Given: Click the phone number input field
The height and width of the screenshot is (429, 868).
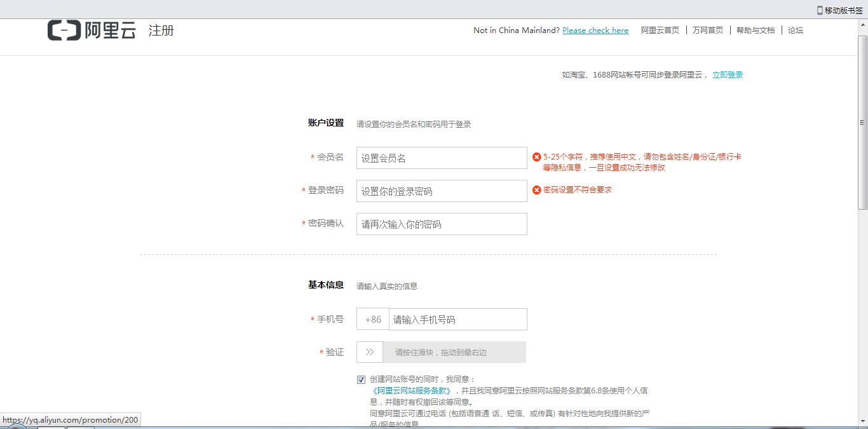Looking at the screenshot, I should 458,319.
